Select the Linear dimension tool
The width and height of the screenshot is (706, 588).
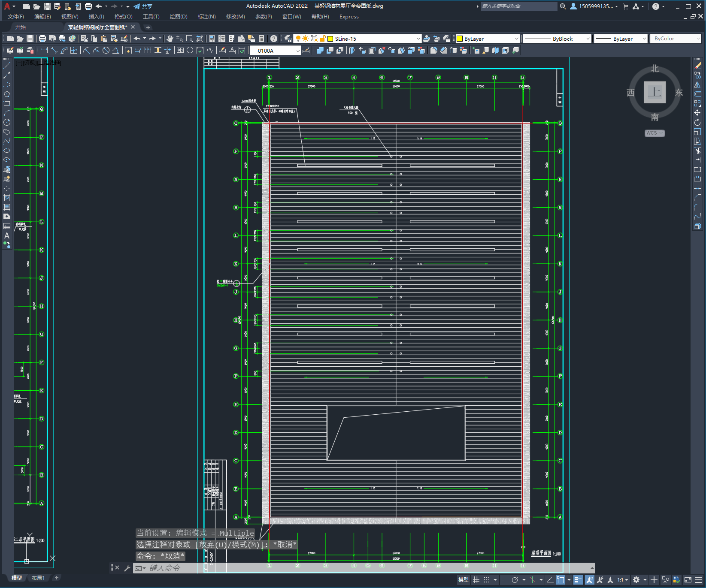click(44, 50)
